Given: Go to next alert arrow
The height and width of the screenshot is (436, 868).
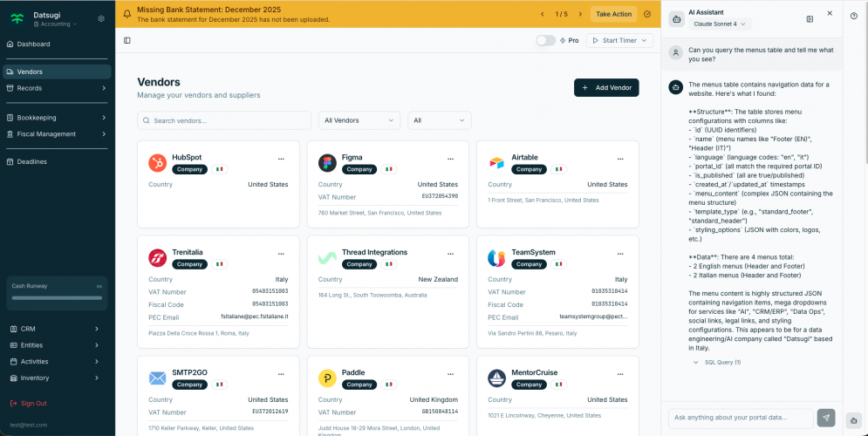Looking at the screenshot, I should click(580, 14).
